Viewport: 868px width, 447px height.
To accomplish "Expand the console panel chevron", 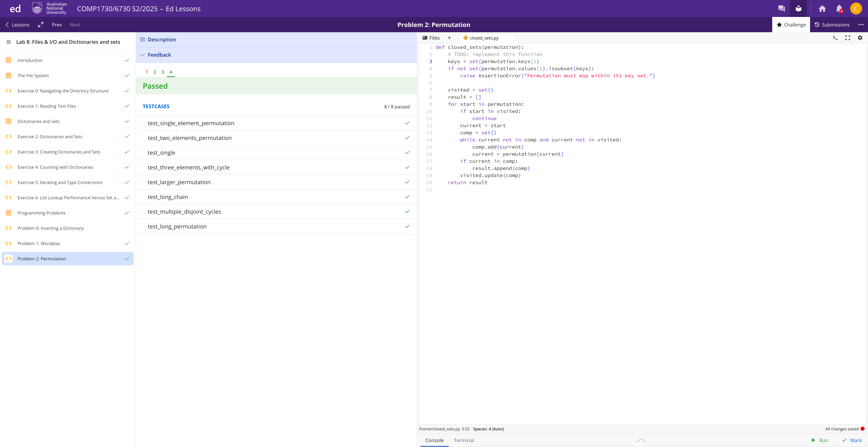I will [641, 440].
